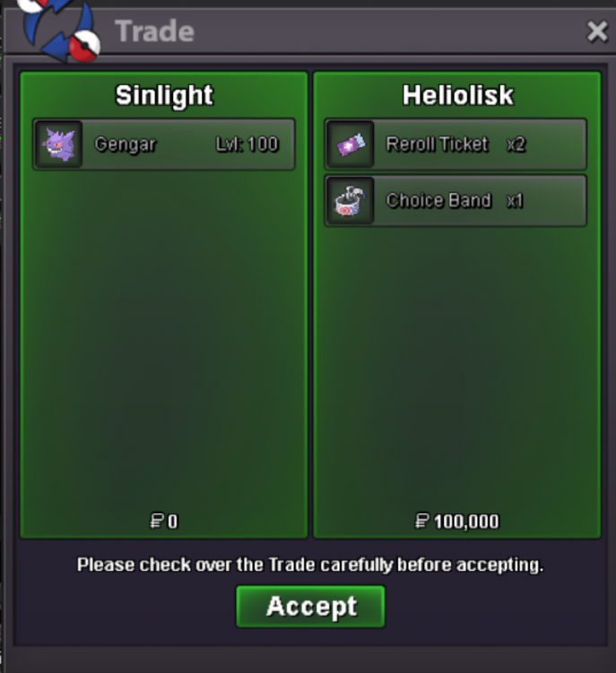The height and width of the screenshot is (673, 616).
Task: Click the Gengar name label
Action: [125, 144]
